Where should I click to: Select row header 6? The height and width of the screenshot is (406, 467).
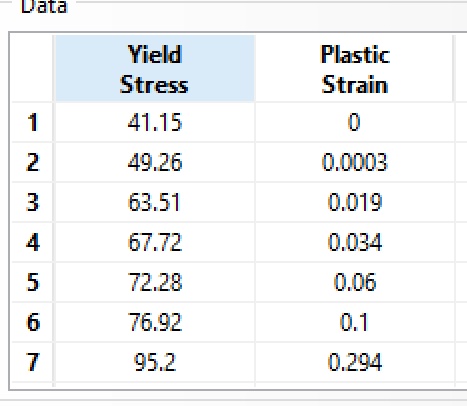pos(32,322)
